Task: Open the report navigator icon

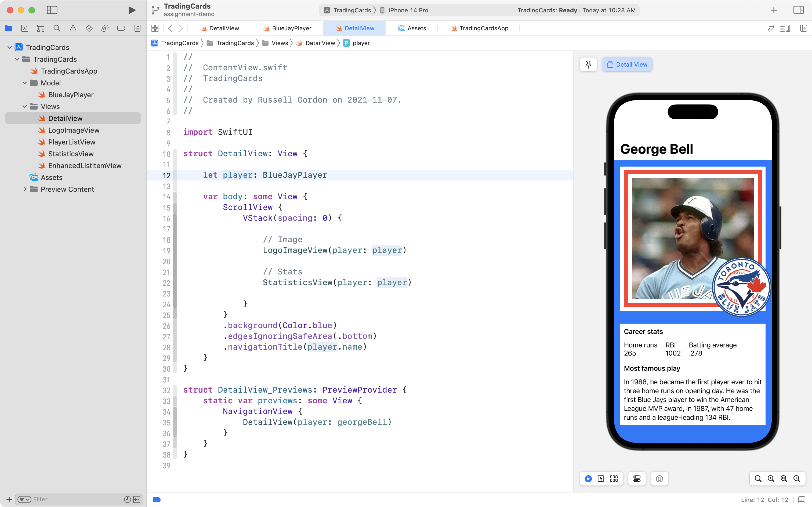Action: coord(137,28)
